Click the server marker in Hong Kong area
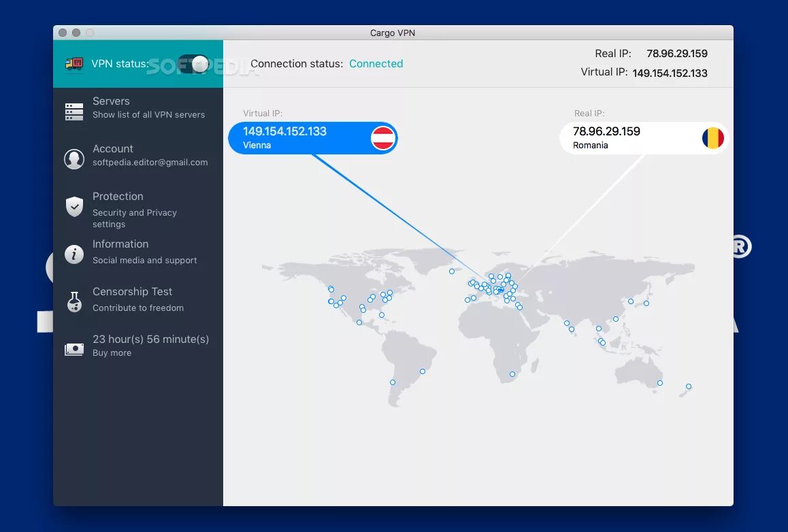 (x=616, y=319)
